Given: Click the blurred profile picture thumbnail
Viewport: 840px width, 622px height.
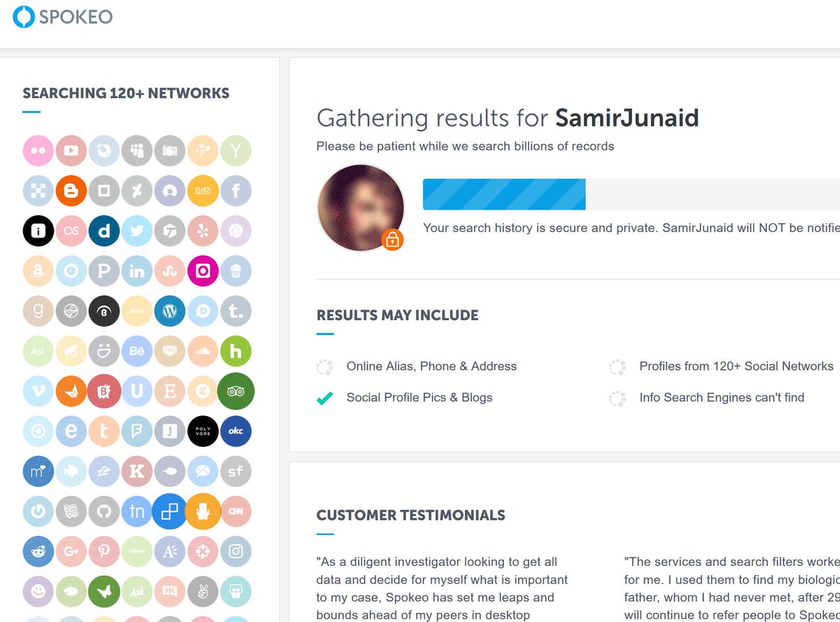Looking at the screenshot, I should click(x=360, y=207).
